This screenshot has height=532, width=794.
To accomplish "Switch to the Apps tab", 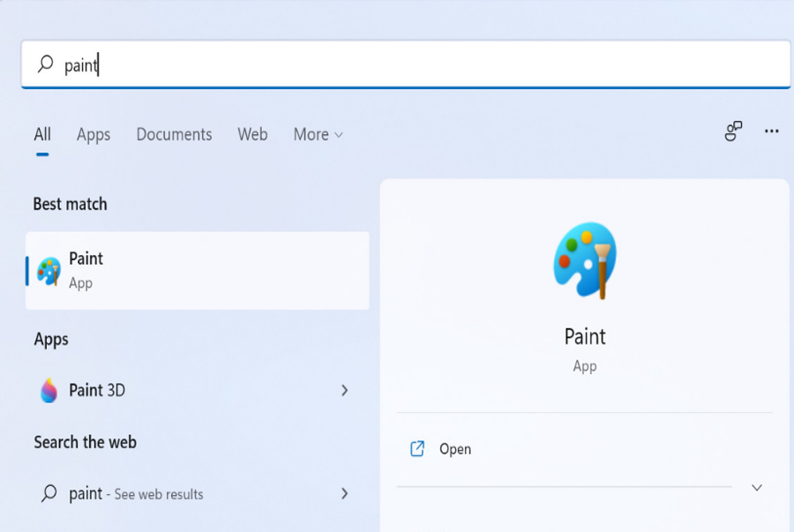I will [x=94, y=135].
